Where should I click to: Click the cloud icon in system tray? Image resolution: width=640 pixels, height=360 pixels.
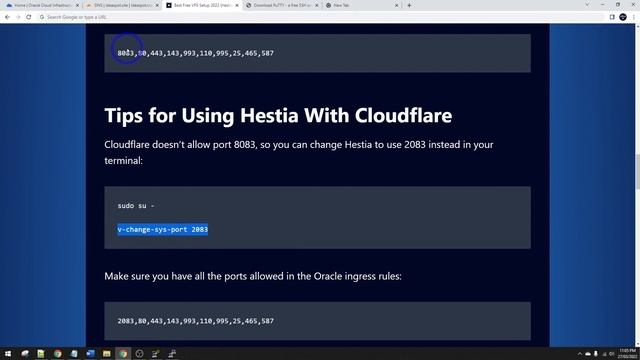pos(588,354)
